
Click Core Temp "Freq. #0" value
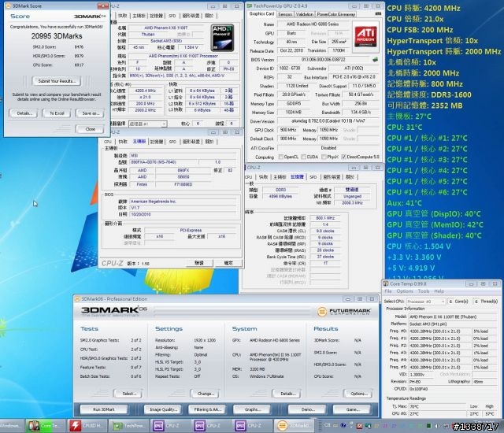(439, 331)
